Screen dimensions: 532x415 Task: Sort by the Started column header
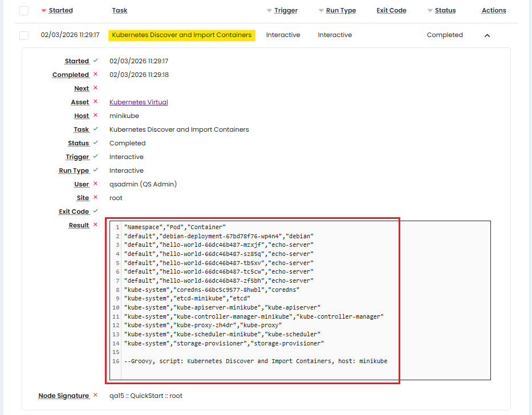coord(60,11)
